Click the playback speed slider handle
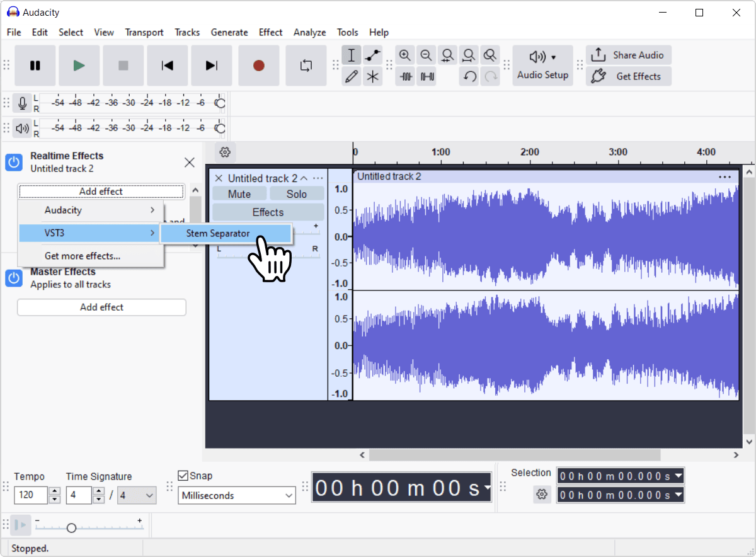 pos(71,528)
